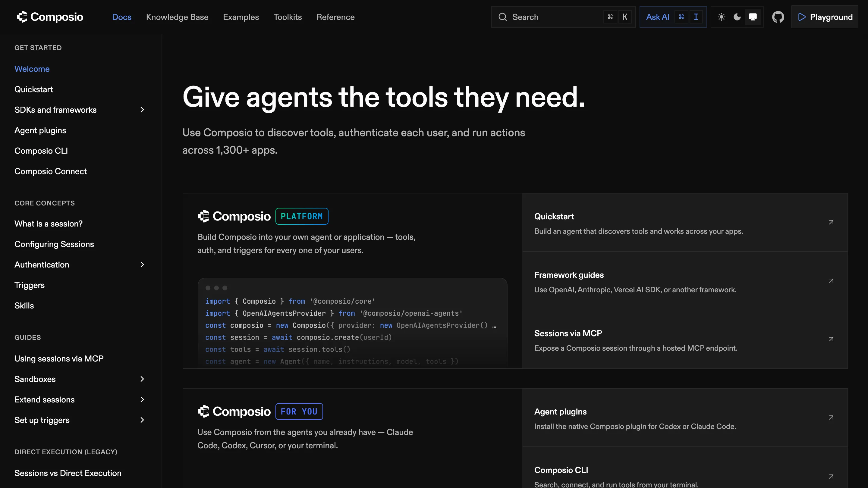The width and height of the screenshot is (868, 488).
Task: Click 'GET STARTED' section heading
Action: coord(38,48)
